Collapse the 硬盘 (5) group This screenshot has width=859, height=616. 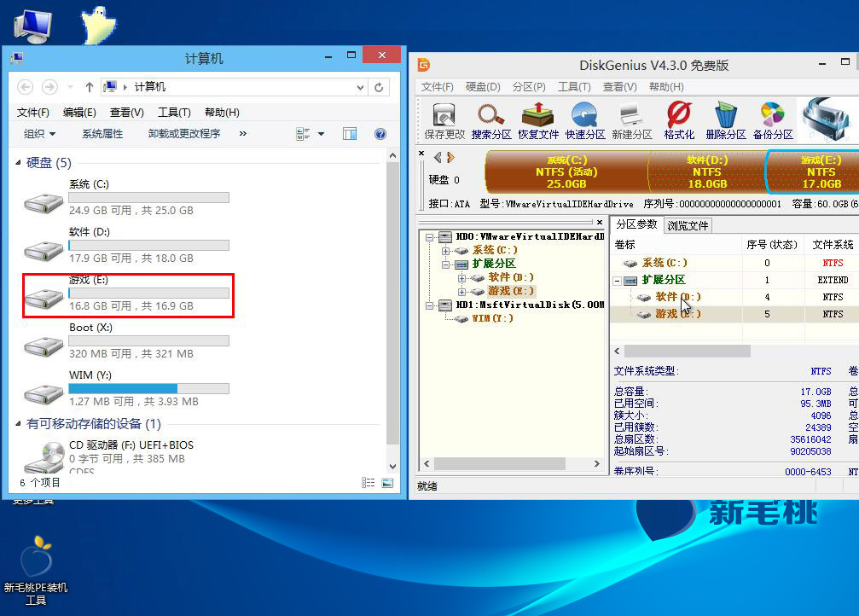[18, 162]
